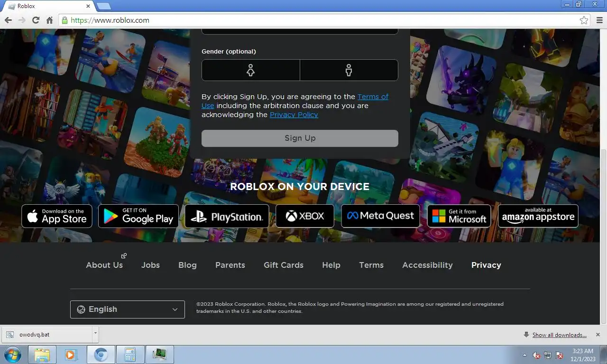Select the female gender icon

click(250, 70)
